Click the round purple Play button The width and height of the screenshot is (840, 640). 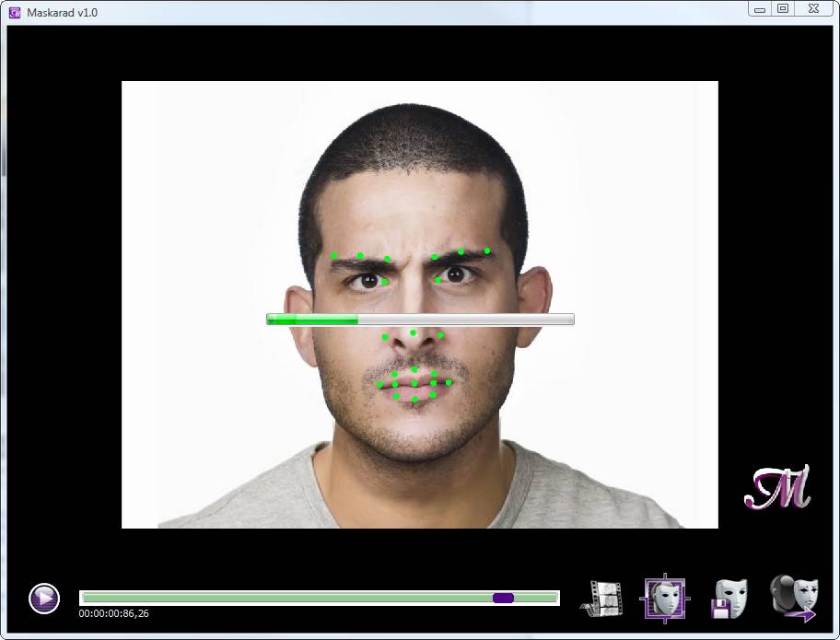pyautogui.click(x=44, y=599)
